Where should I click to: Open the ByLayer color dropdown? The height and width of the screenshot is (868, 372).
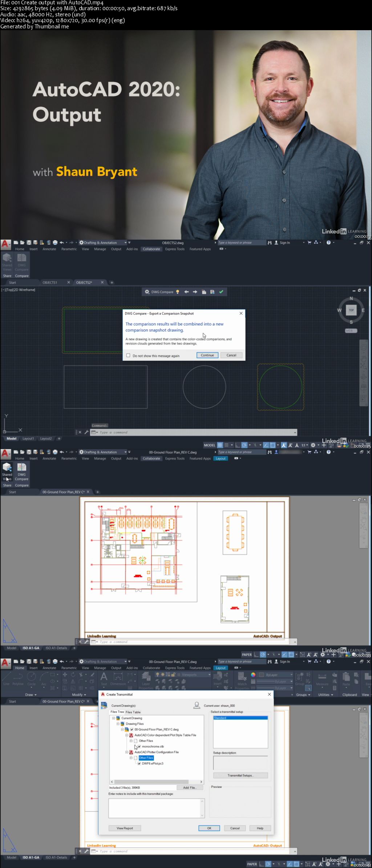[x=276, y=675]
